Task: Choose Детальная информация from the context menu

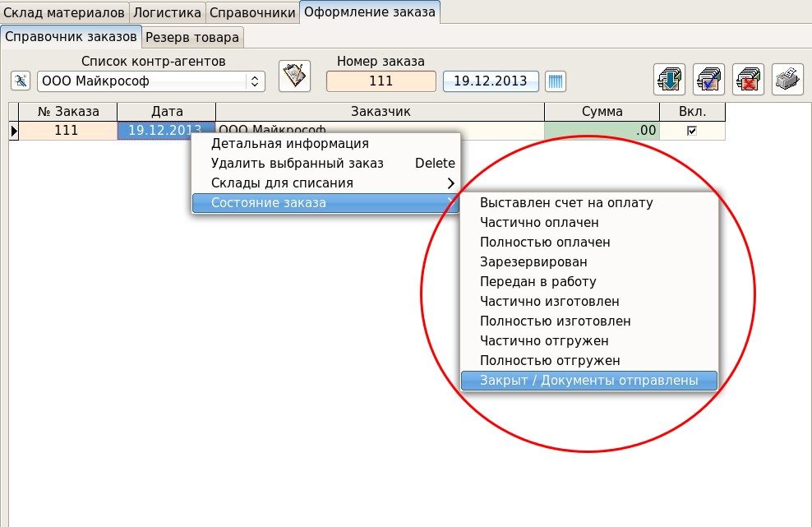Action: click(x=325, y=144)
